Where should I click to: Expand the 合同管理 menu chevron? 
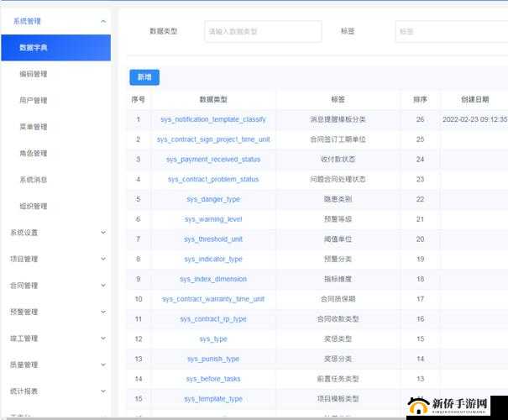coord(103,286)
